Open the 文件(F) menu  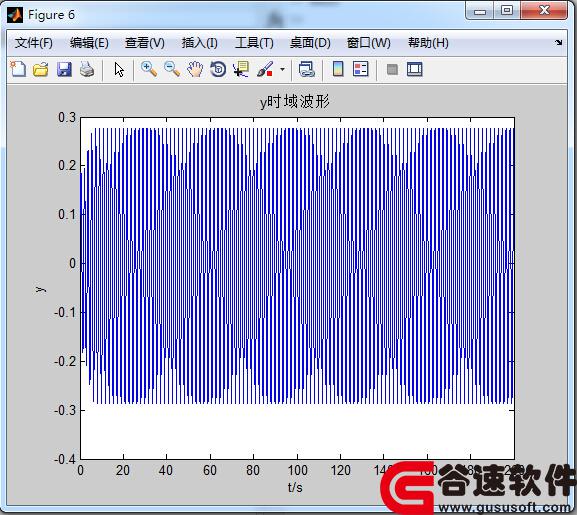[33, 43]
